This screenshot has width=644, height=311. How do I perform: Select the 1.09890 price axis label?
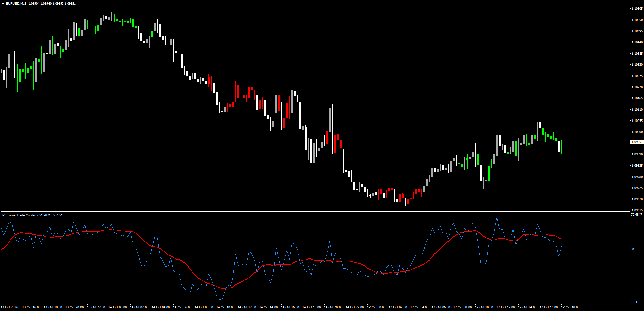(637, 154)
